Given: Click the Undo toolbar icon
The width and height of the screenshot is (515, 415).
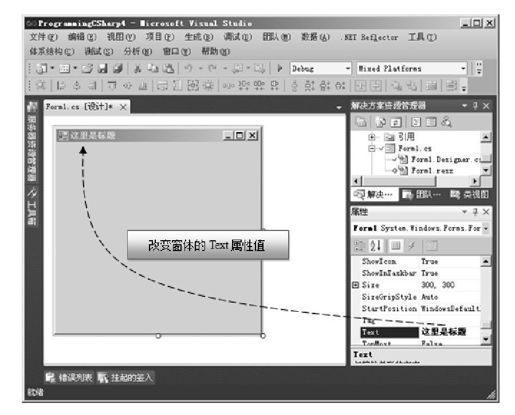Looking at the screenshot, I should pos(188,69).
